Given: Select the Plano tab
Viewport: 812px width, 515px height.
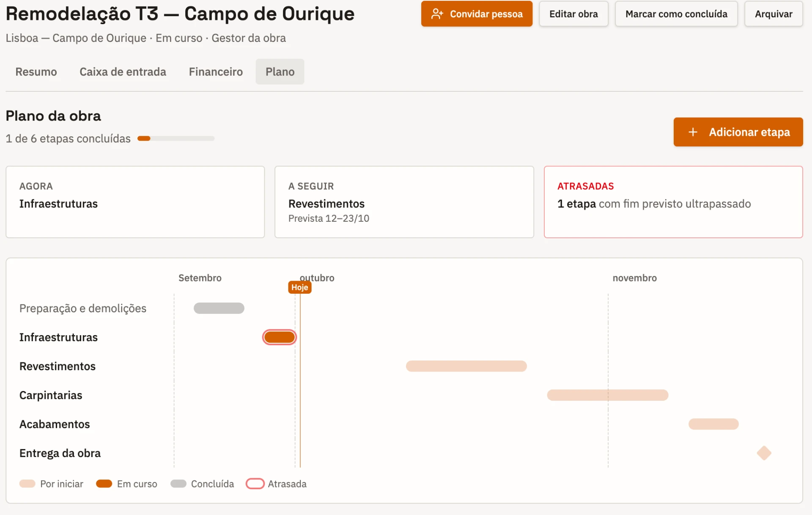Looking at the screenshot, I should click(280, 72).
